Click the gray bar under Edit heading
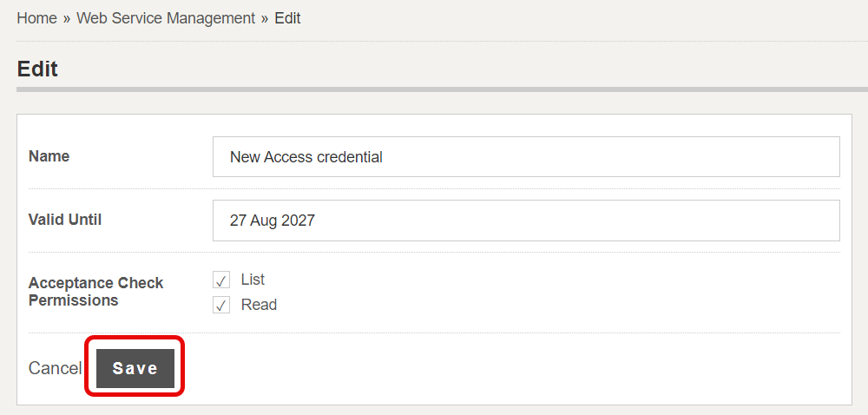Screen dimensions: 868x415 [443, 89]
